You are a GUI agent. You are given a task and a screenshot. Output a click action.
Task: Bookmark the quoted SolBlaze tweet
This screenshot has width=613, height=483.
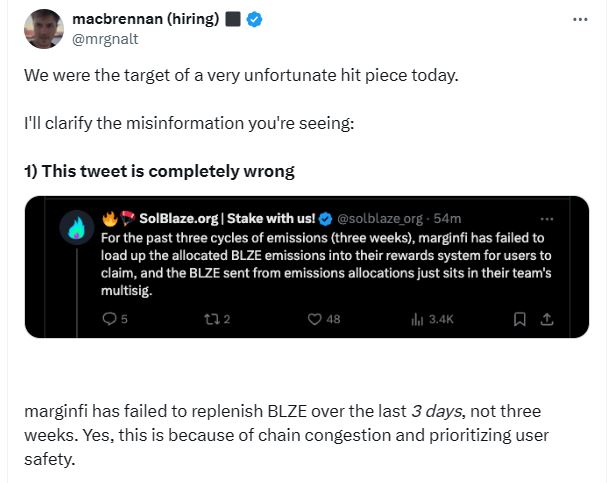coord(519,320)
